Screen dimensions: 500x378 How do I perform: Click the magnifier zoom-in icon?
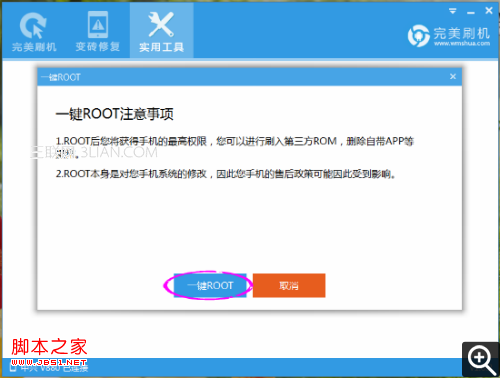point(481,360)
